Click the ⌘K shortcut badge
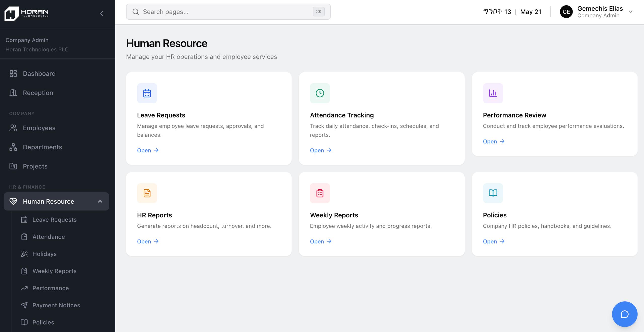 click(319, 12)
